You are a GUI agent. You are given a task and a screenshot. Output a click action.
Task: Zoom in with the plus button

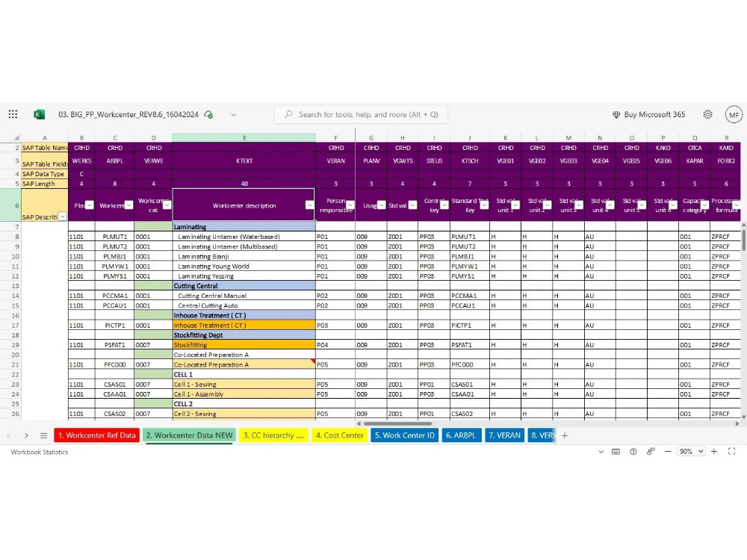tap(714, 452)
